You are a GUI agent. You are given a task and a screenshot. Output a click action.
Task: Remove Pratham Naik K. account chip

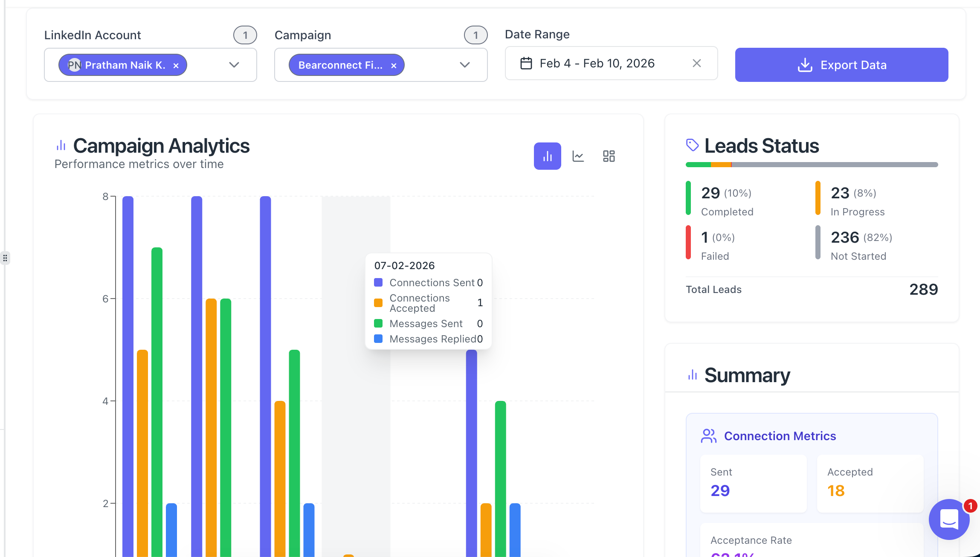click(176, 66)
